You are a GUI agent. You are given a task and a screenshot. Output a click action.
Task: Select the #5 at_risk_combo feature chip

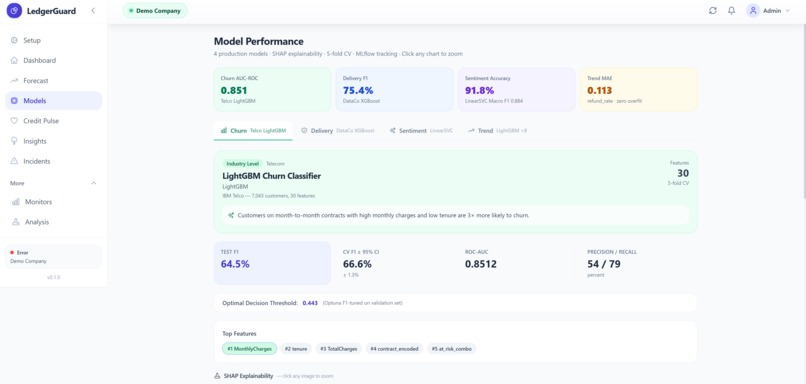tap(452, 349)
